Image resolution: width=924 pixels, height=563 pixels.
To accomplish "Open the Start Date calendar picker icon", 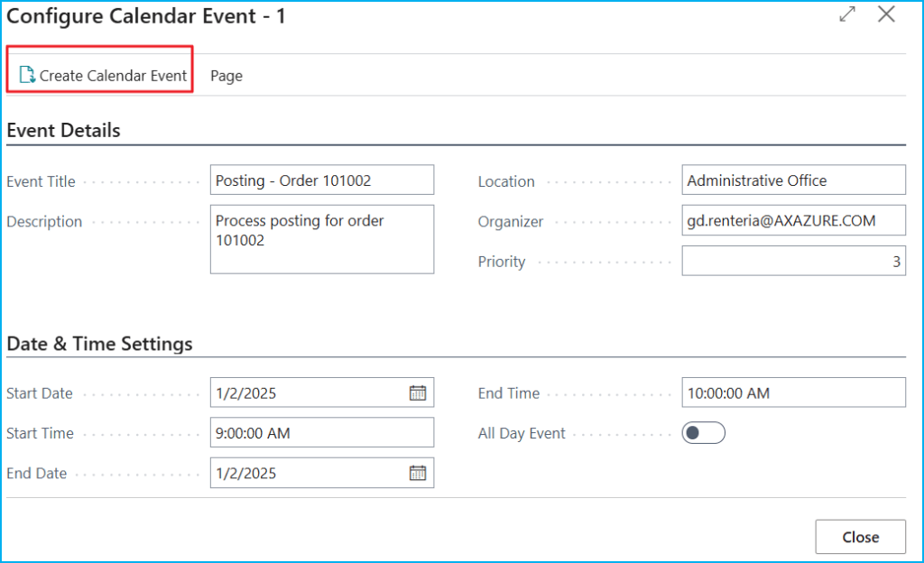I will [x=417, y=392].
